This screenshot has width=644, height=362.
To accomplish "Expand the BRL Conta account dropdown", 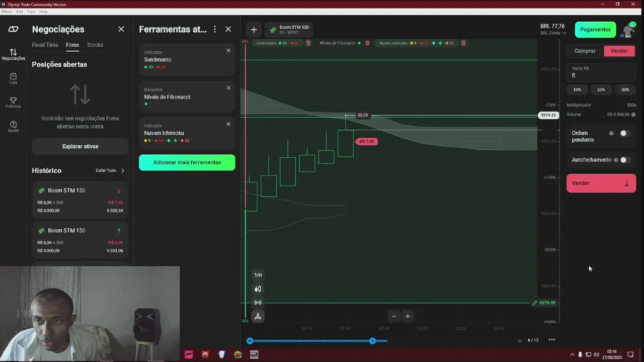I will pos(553,33).
